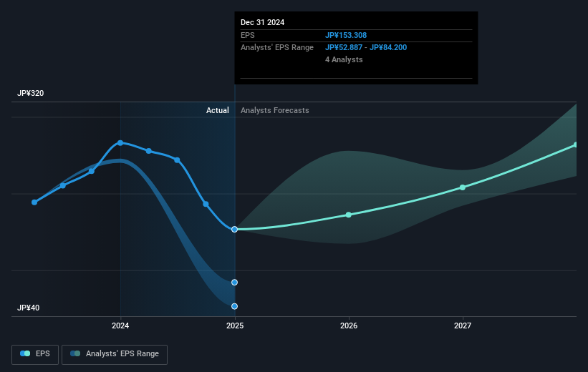Click the JP¥320 y-axis label
The width and height of the screenshot is (588, 372).
[x=30, y=93]
